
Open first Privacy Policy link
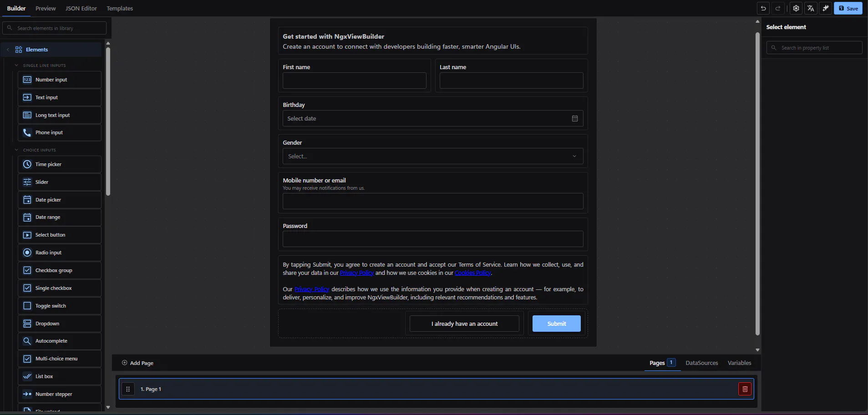[x=357, y=273]
